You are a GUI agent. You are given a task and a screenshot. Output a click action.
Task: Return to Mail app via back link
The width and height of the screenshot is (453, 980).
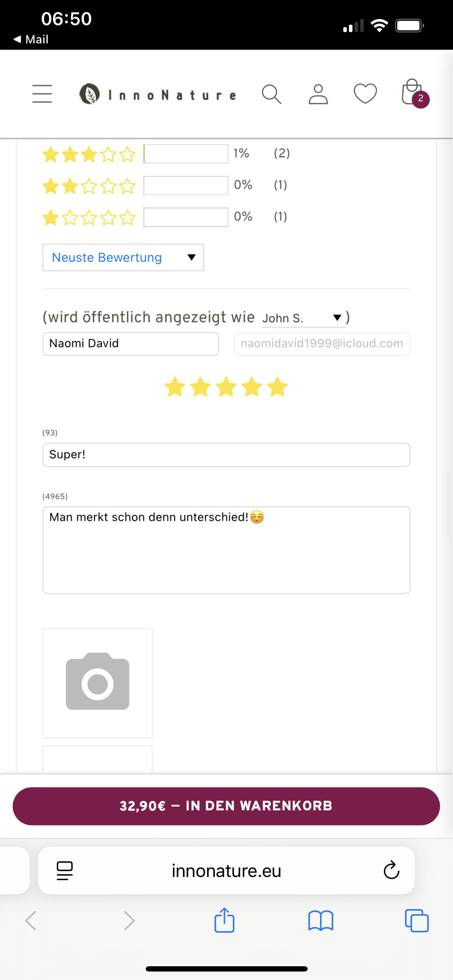point(31,39)
